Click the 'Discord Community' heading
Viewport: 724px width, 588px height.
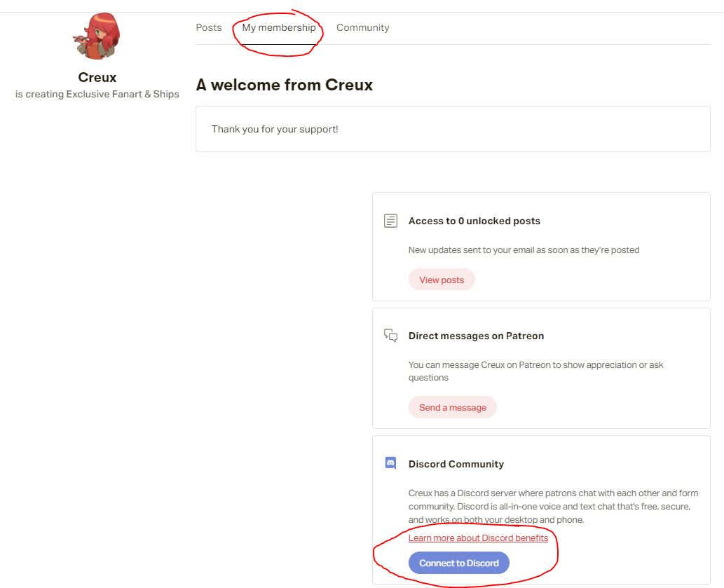coord(456,465)
